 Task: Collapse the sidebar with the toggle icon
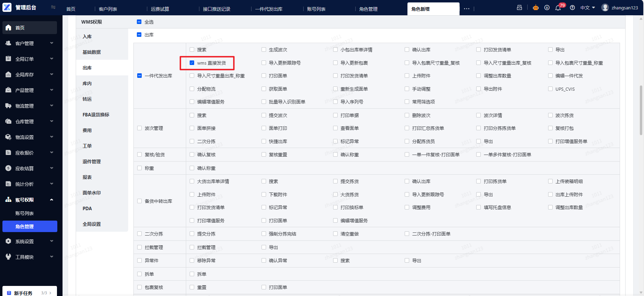tap(53, 7)
